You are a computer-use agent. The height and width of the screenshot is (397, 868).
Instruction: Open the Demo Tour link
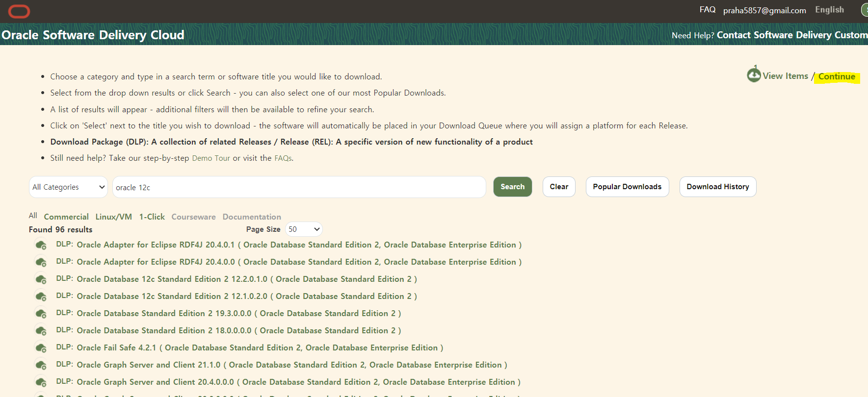click(x=211, y=158)
